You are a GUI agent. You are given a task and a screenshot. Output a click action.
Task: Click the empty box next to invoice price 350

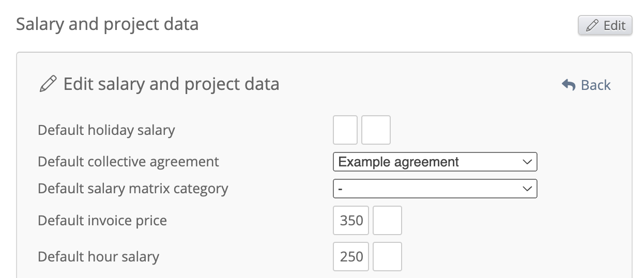(387, 221)
